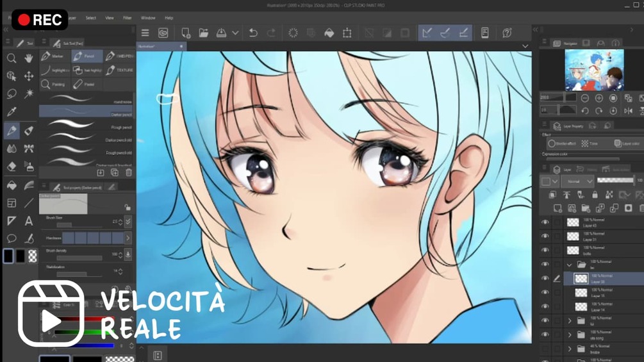Image resolution: width=644 pixels, height=362 pixels.
Task: Clear layer with sparkle delete icon
Action: 293,33
